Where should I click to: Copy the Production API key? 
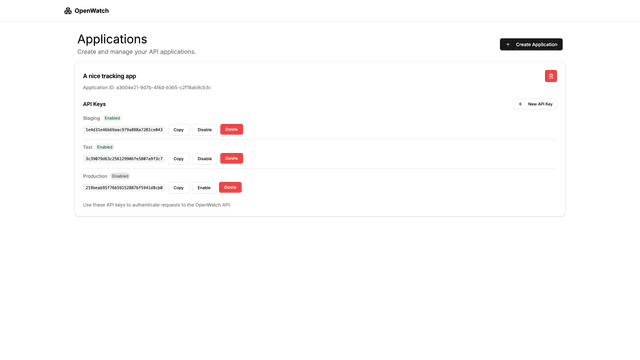178,188
